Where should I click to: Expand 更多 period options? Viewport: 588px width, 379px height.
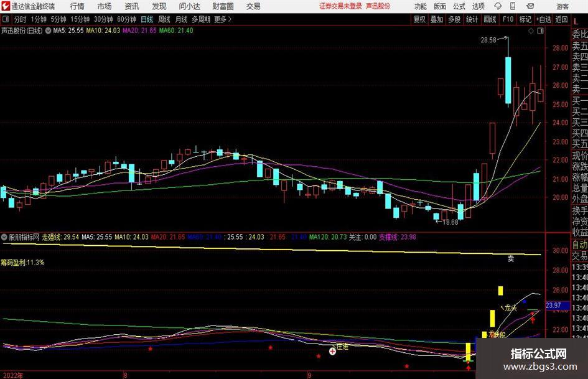pos(223,19)
